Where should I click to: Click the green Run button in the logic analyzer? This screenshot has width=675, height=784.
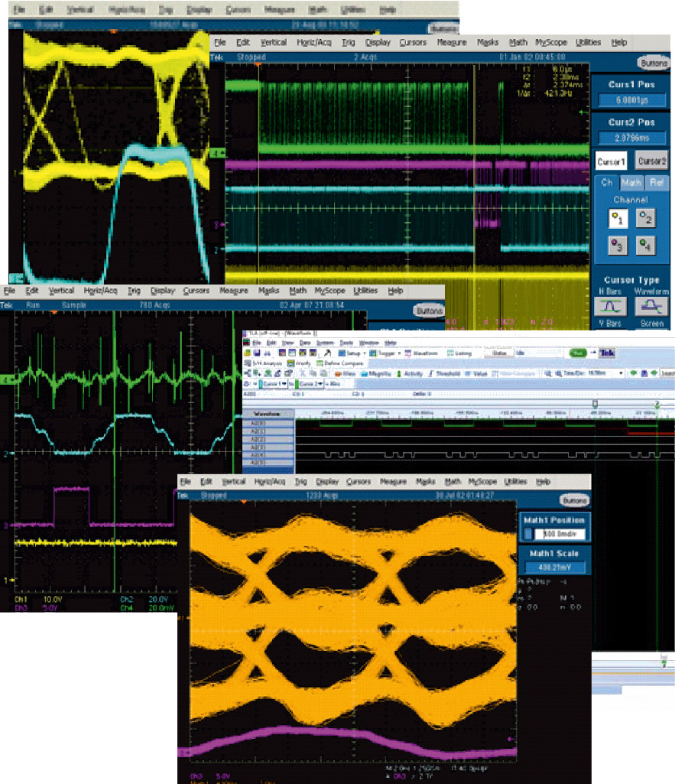[x=578, y=353]
